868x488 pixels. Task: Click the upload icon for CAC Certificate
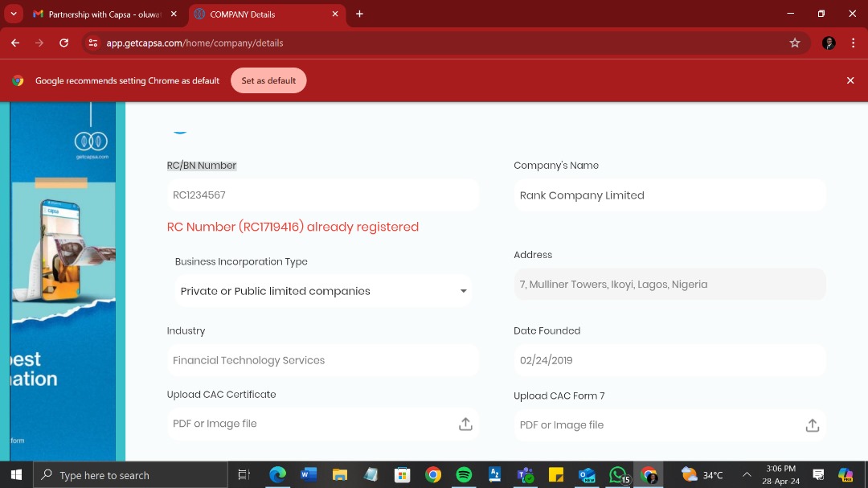(x=465, y=424)
